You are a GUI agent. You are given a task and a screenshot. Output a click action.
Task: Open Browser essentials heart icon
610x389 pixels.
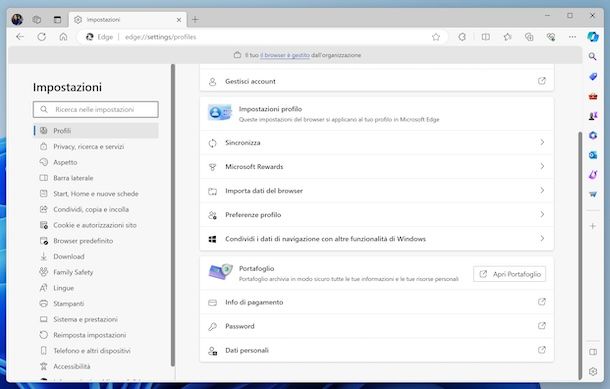point(550,37)
